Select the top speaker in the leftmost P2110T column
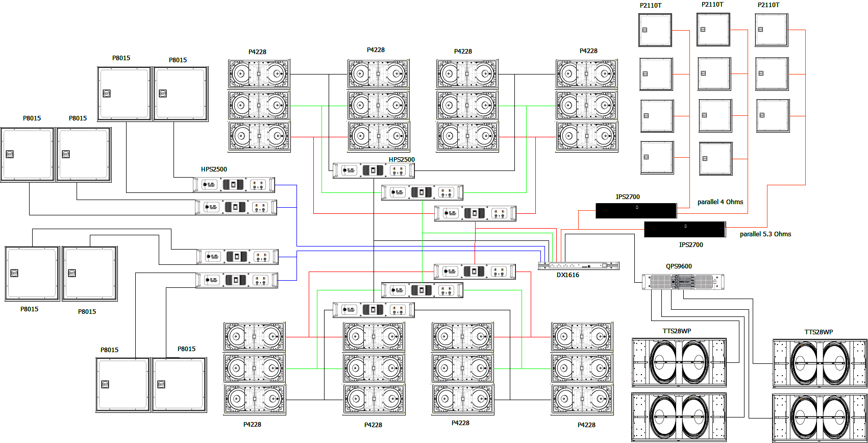The image size is (868, 443). pyautogui.click(x=655, y=30)
